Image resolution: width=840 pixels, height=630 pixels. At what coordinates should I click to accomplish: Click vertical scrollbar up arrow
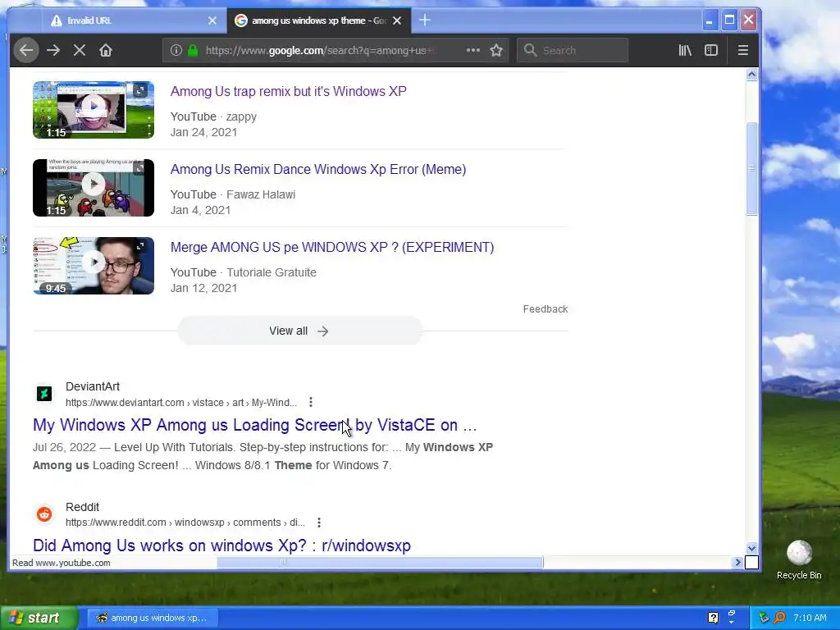[751, 75]
